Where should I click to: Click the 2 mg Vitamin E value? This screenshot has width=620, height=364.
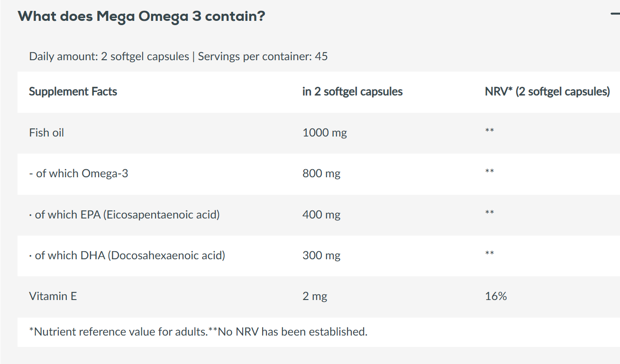click(x=315, y=296)
